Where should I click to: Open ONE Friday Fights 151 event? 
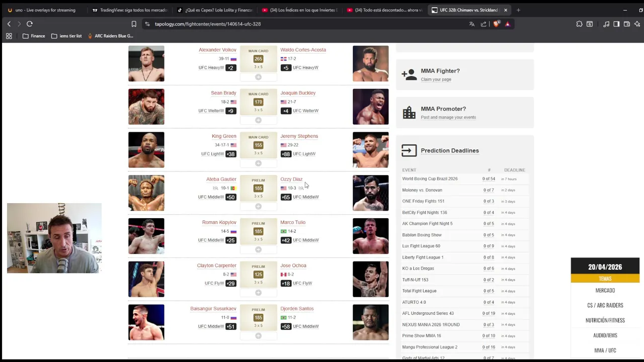tap(423, 201)
